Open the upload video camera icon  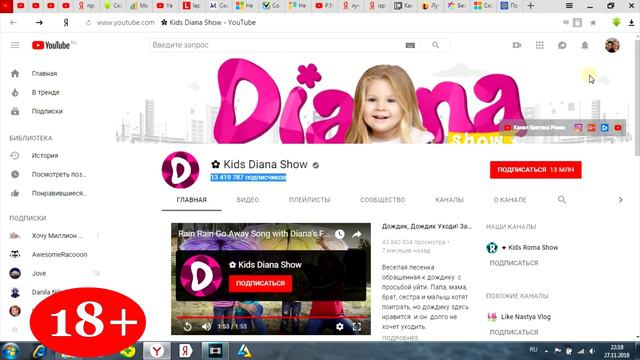[x=517, y=45]
